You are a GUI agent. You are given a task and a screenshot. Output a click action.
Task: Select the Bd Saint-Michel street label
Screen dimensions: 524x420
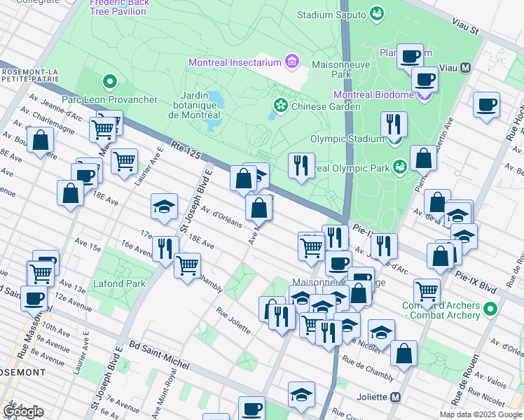coord(160,355)
